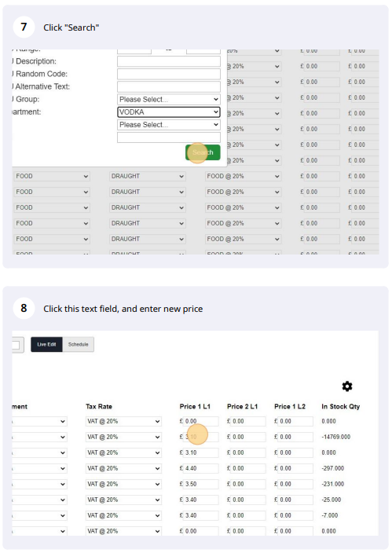Click the In Stock Qty column header

point(340,407)
